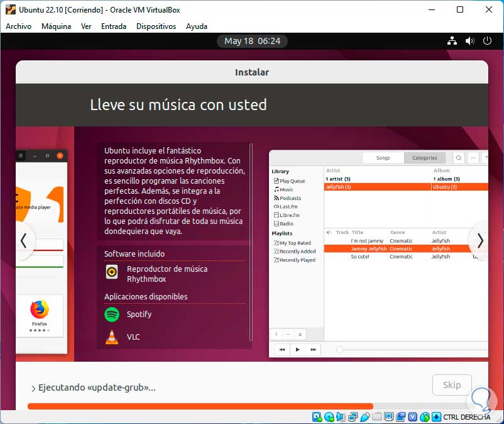Click the audio status icon in VirtualBox status bar
504x424 pixels.
point(341,417)
